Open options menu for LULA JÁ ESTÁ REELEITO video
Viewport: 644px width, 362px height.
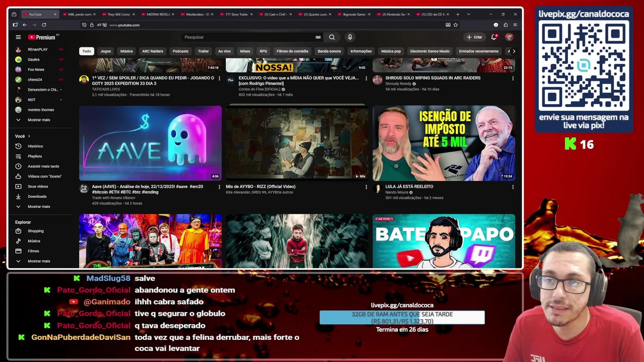(513, 187)
